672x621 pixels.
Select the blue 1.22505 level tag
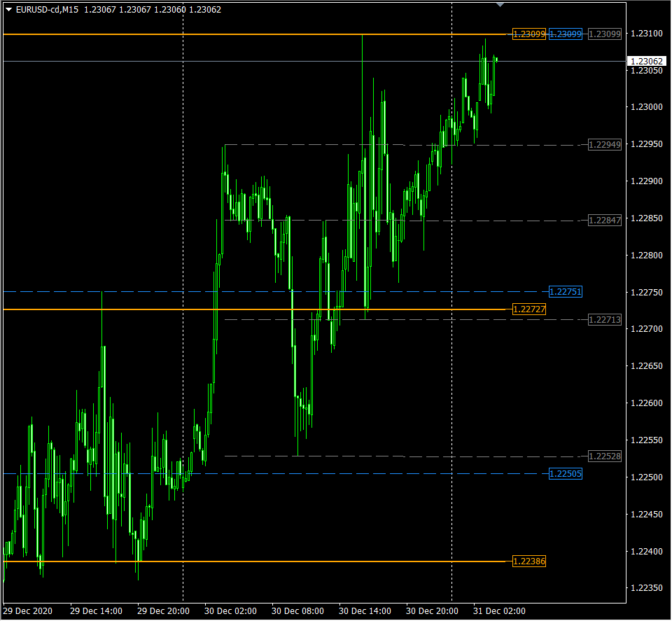[566, 475]
